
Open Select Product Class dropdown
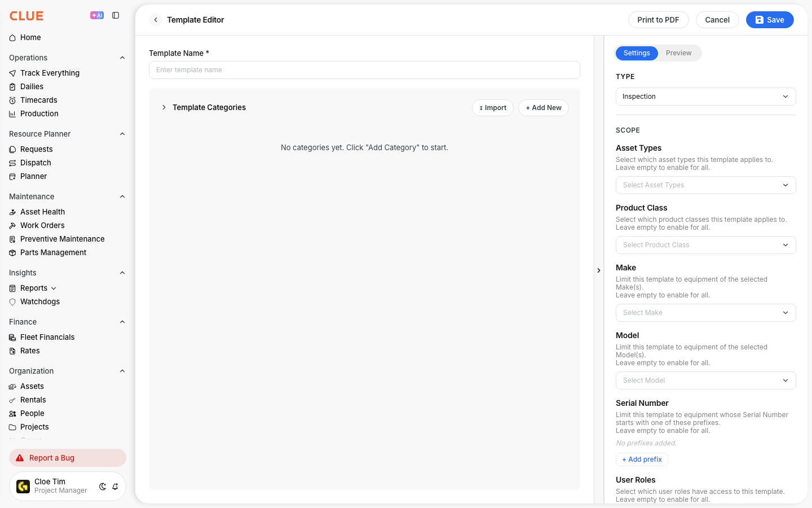[x=705, y=245]
